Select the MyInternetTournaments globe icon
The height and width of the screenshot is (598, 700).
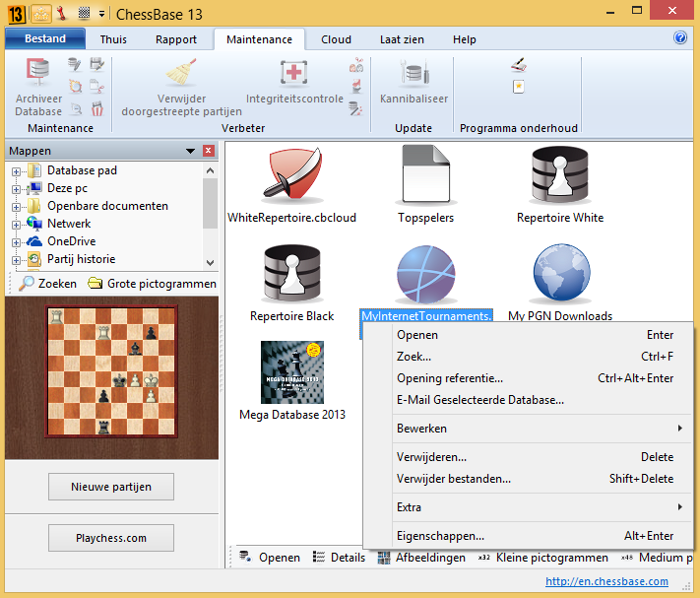pos(426,274)
